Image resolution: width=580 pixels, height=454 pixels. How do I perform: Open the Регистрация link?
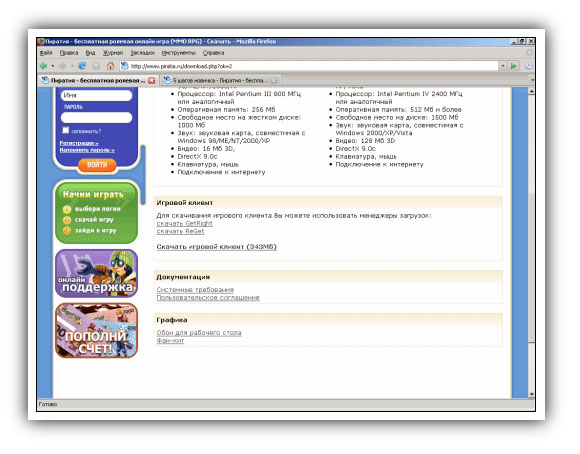tap(79, 143)
